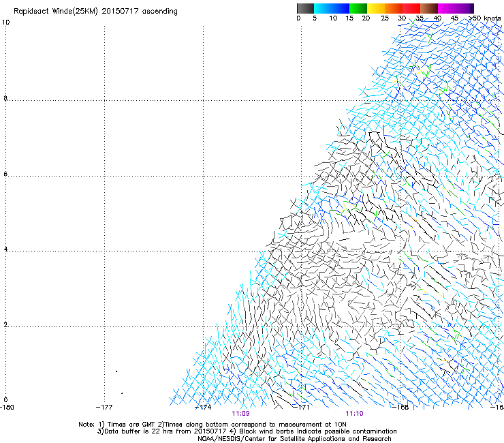Click the longitude '-177' axis label

(x=104, y=408)
